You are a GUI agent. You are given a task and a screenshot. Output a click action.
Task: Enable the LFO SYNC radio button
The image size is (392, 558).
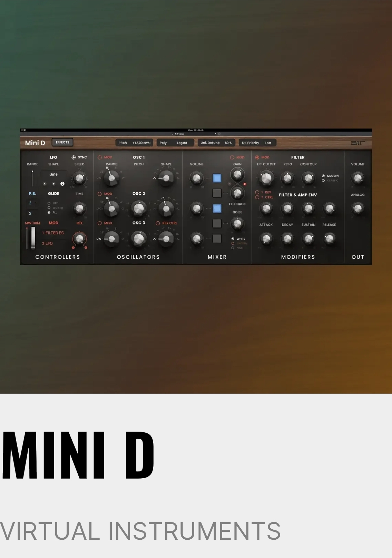tap(73, 157)
